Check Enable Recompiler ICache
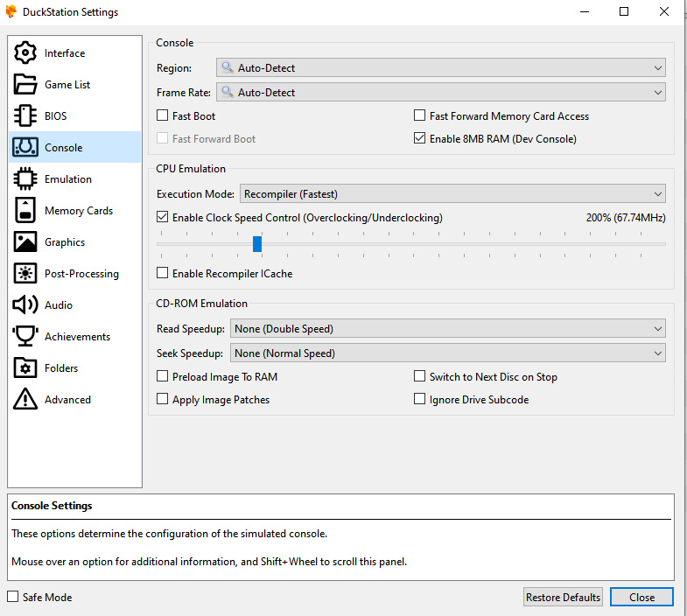The width and height of the screenshot is (687, 616). pyautogui.click(x=162, y=273)
